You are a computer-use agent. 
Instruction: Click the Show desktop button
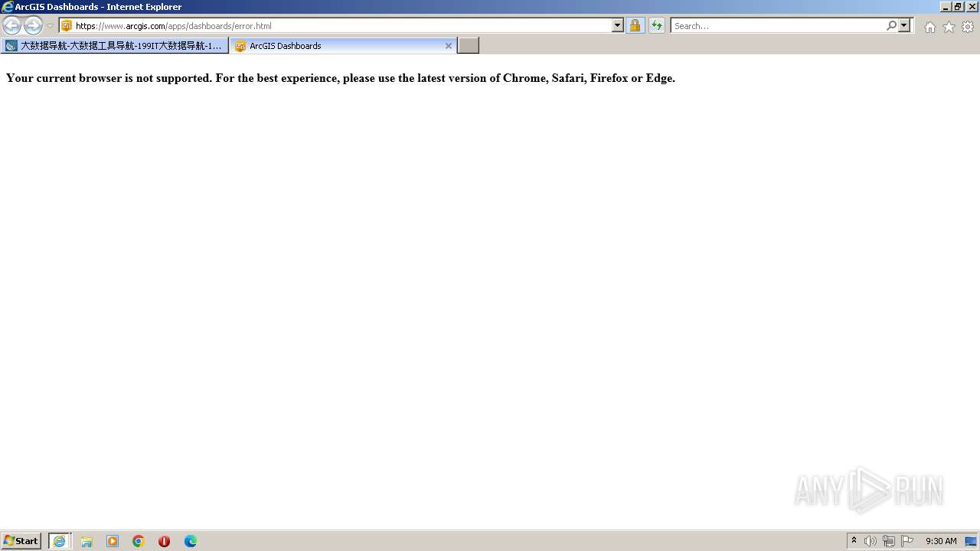point(971,541)
